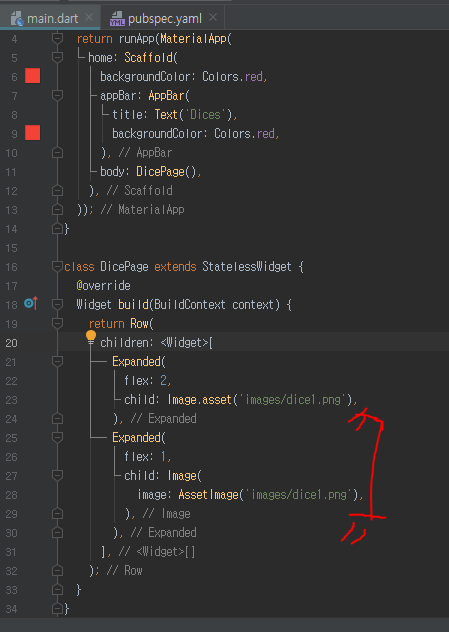The image size is (449, 632).
Task: Click '<Widget>[' on the children line
Action: (187, 343)
